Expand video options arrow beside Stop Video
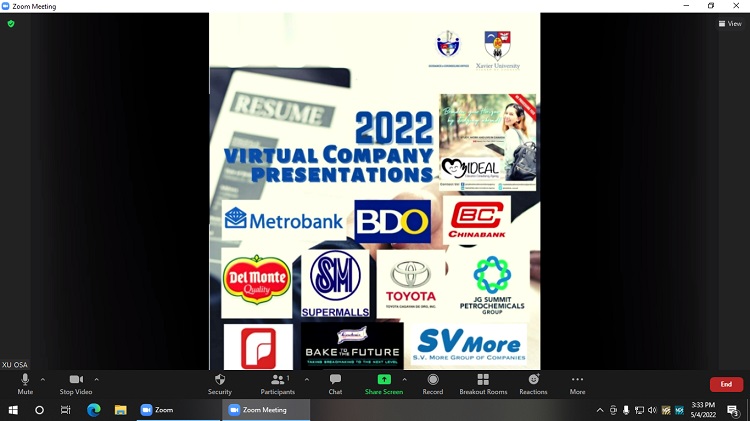The image size is (750, 421). [x=97, y=379]
